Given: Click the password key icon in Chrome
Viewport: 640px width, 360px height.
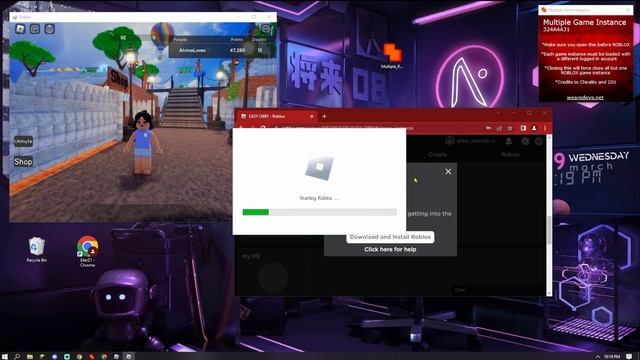Looking at the screenshot, I should [x=489, y=128].
